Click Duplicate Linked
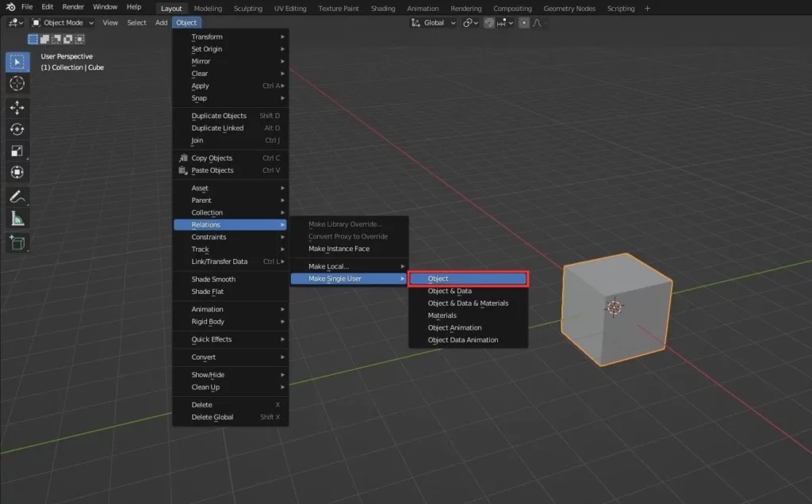This screenshot has height=504, width=812. point(231,128)
